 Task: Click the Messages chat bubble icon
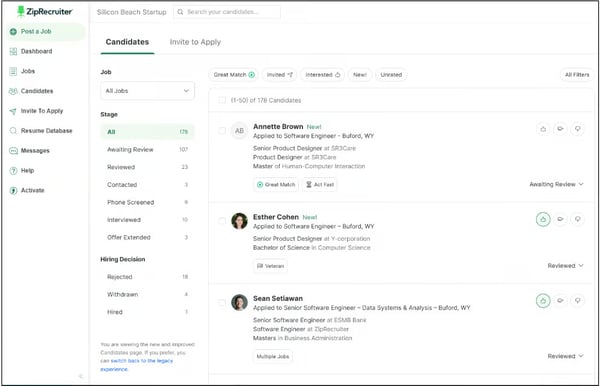coord(13,151)
